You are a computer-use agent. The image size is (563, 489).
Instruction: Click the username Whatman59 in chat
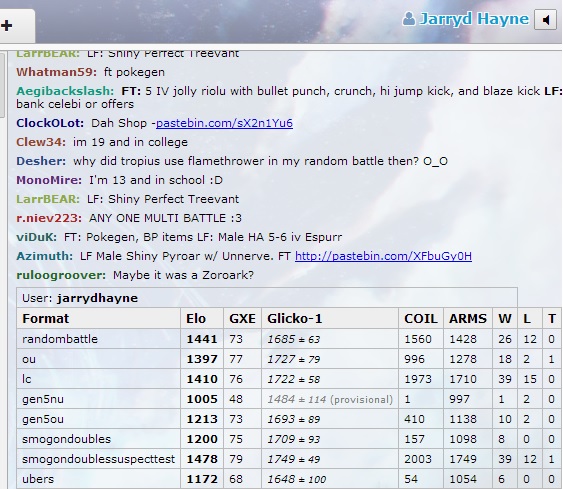56,72
